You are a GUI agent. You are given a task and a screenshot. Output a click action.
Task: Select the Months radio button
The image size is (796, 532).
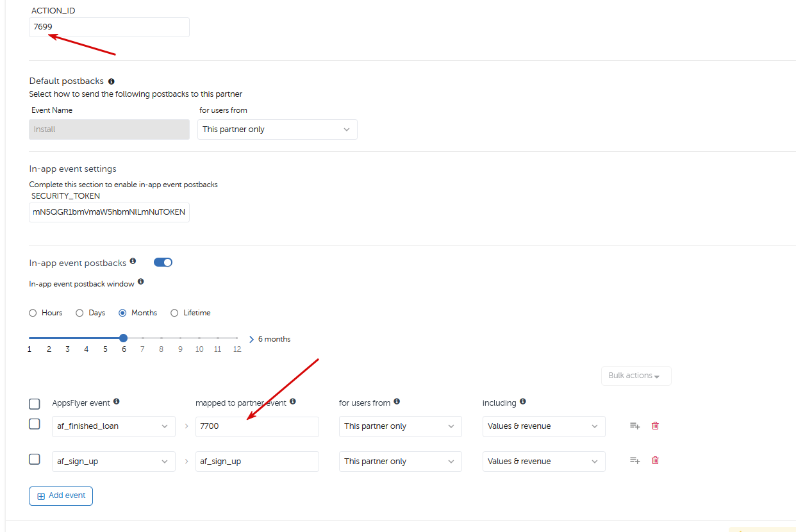(122, 313)
